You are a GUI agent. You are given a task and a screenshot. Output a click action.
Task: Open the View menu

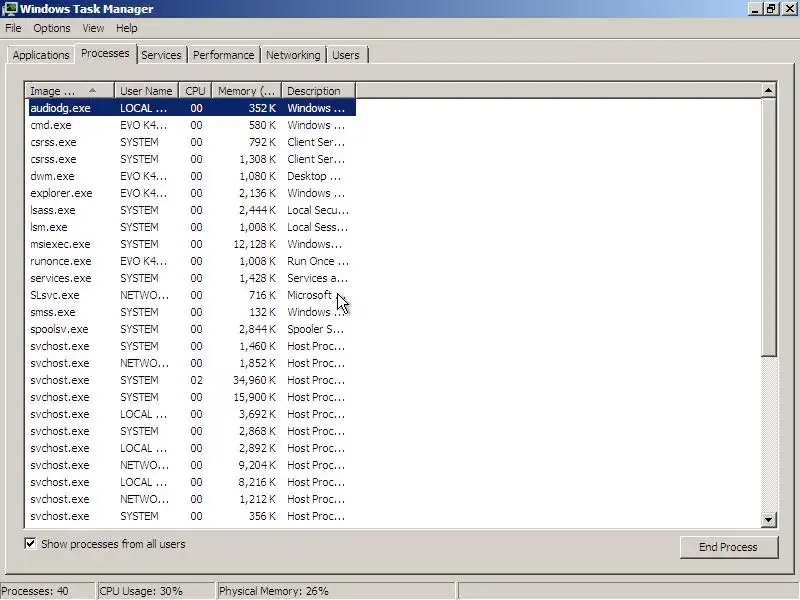tap(93, 28)
